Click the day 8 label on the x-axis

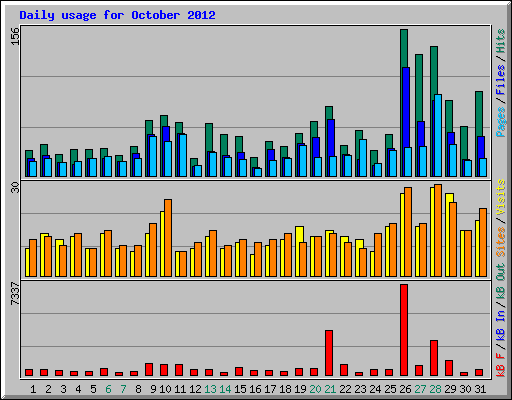[138, 389]
